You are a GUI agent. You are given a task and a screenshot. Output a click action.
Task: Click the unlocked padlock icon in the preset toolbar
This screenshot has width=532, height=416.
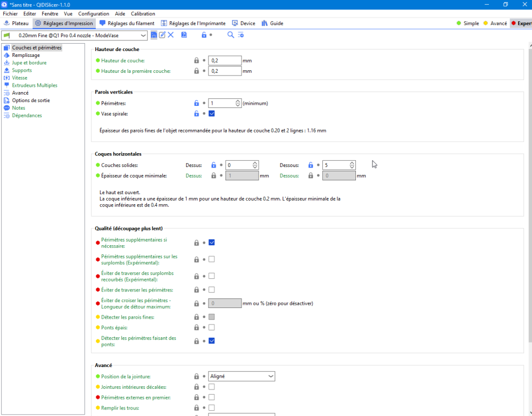click(x=204, y=35)
